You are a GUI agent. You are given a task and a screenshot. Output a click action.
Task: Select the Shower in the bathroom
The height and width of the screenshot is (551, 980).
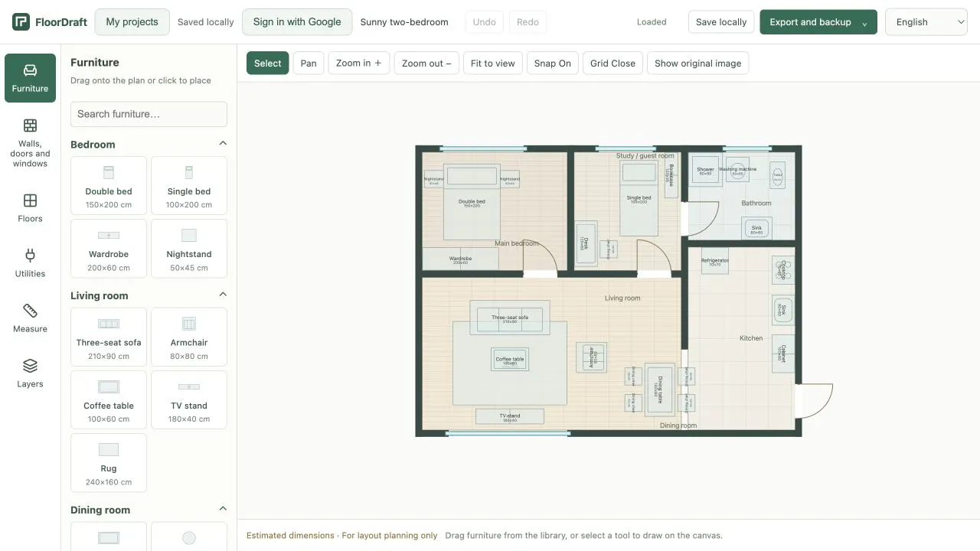coord(705,170)
